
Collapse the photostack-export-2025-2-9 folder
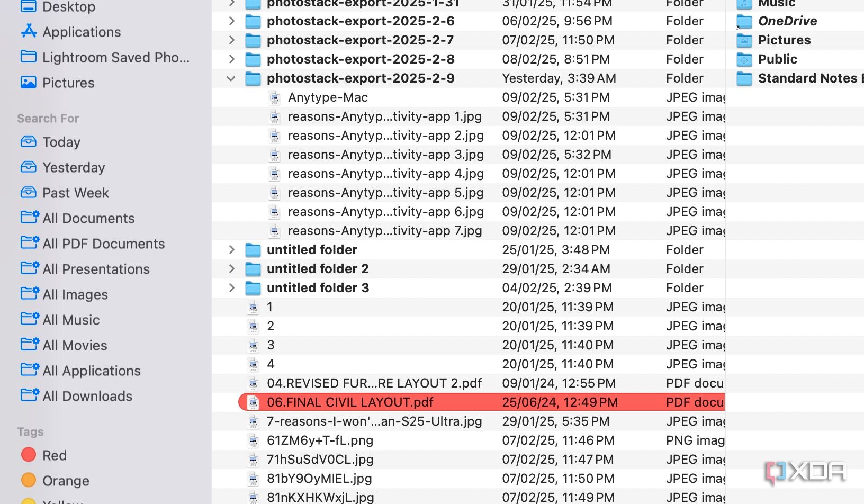(231, 78)
